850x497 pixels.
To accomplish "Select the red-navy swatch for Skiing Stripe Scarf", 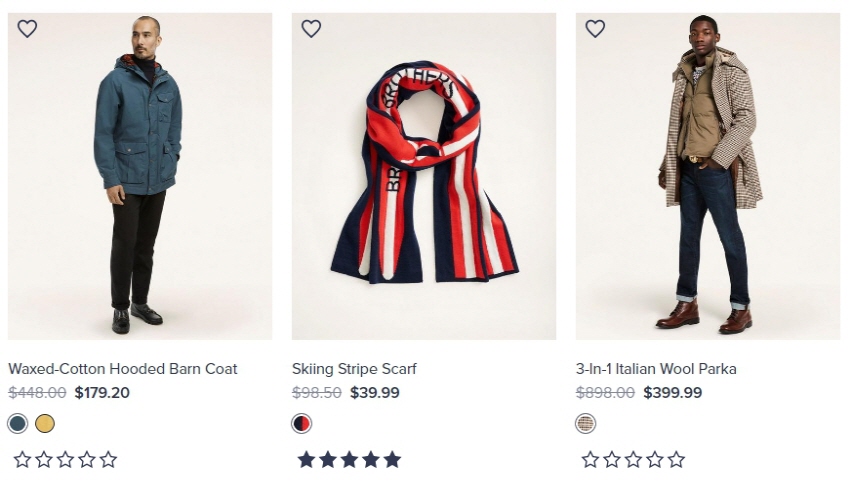I will pyautogui.click(x=301, y=424).
